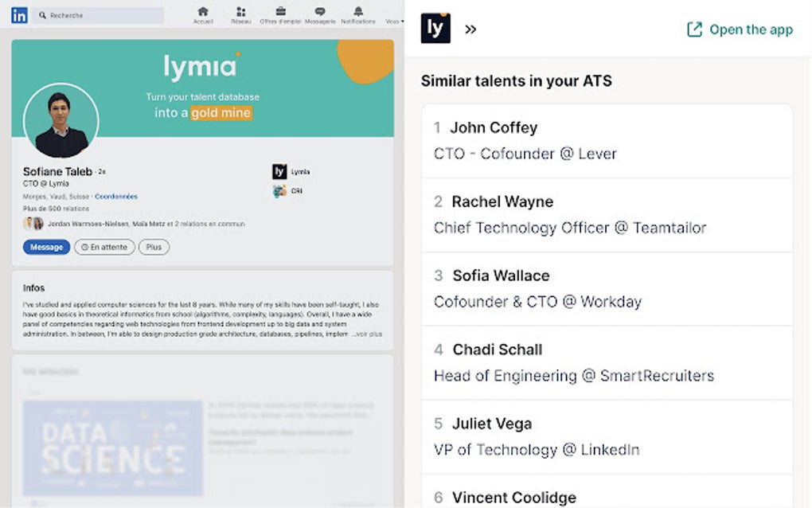This screenshot has width=812, height=508.
Task: Click the Lymia extension logo icon
Action: point(435,29)
